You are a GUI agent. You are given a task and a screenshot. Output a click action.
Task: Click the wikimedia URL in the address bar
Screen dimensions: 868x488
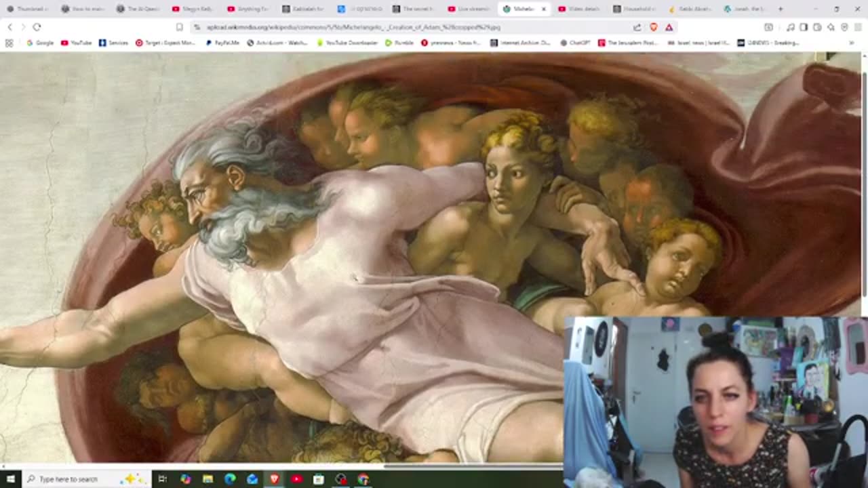pyautogui.click(x=353, y=27)
